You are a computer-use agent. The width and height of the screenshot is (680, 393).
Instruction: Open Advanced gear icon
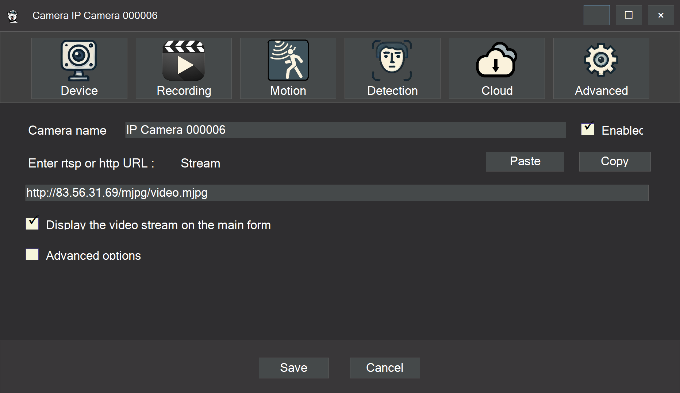[x=601, y=60]
